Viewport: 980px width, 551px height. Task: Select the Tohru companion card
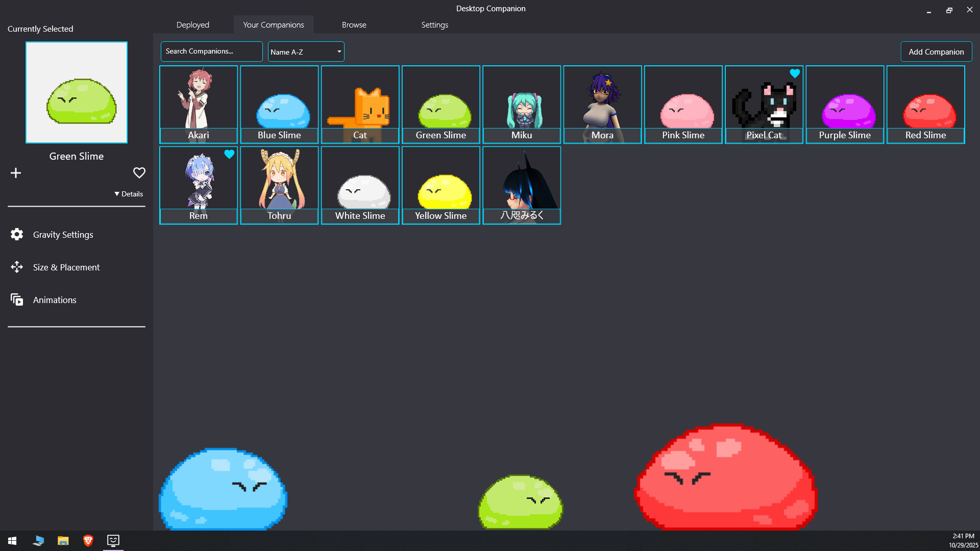[279, 184]
